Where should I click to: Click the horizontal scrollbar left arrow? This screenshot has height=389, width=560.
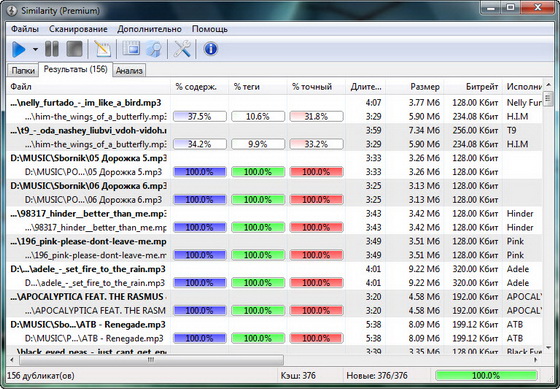12,360
